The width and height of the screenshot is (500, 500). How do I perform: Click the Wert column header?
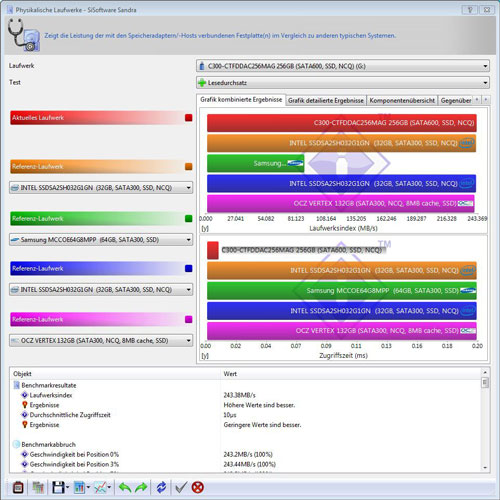351,374
